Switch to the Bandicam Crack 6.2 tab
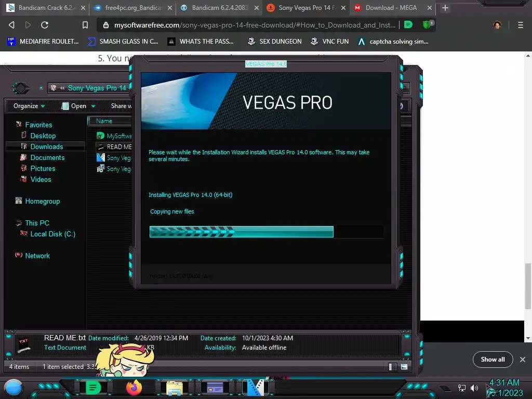This screenshot has width=532, height=399. click(x=46, y=8)
